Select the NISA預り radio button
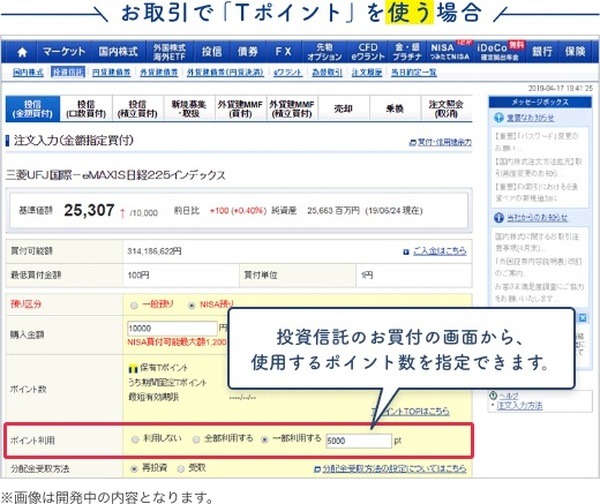Viewport: 600px width, 504px height. (192, 305)
